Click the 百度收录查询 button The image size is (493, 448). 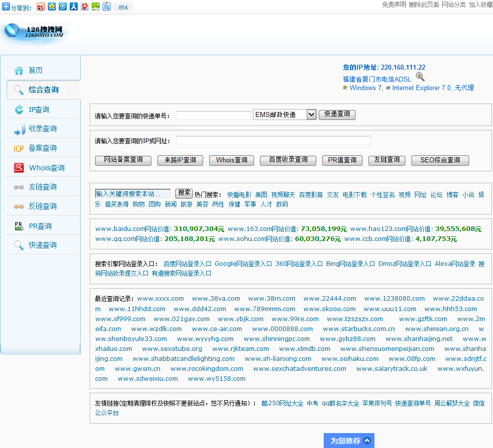[x=288, y=160]
